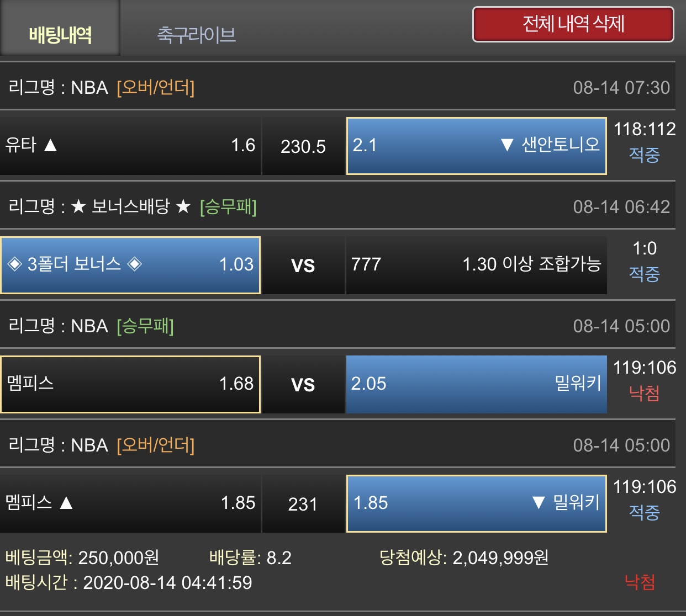Click the 231 total line cell
The width and height of the screenshot is (686, 616).
(303, 503)
